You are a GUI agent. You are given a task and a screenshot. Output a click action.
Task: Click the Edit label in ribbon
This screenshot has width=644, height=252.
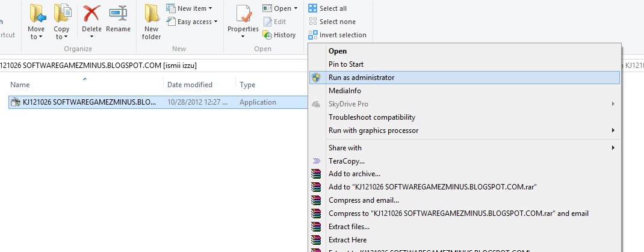(x=280, y=22)
